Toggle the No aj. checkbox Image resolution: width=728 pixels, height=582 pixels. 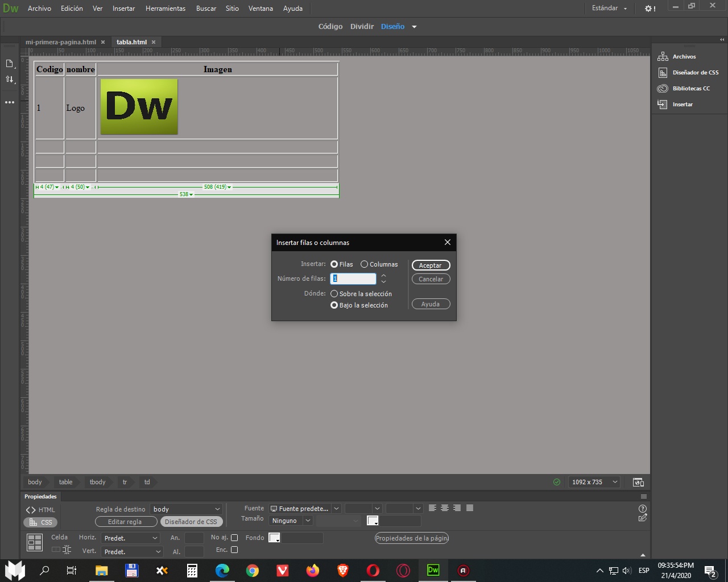click(x=234, y=538)
